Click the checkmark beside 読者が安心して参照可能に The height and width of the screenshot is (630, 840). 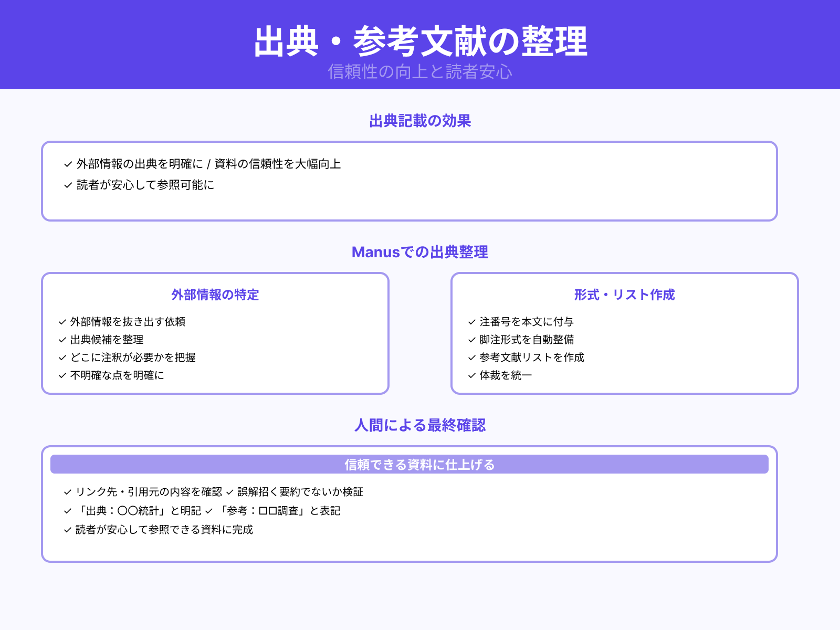coord(67,185)
